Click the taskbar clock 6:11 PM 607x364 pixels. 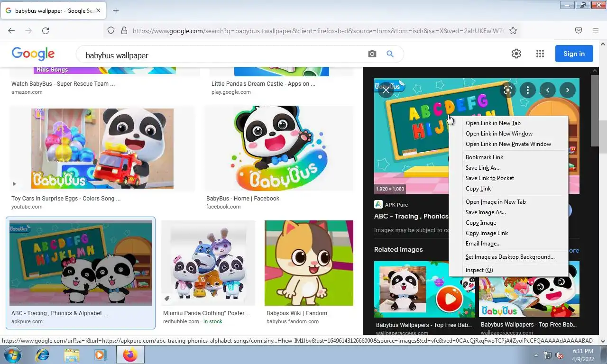click(583, 351)
